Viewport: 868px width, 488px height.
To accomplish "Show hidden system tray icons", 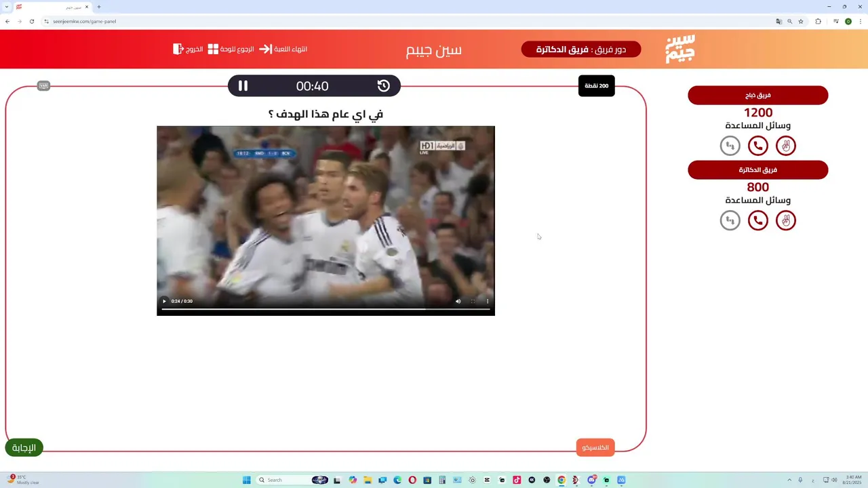I will pyautogui.click(x=789, y=480).
